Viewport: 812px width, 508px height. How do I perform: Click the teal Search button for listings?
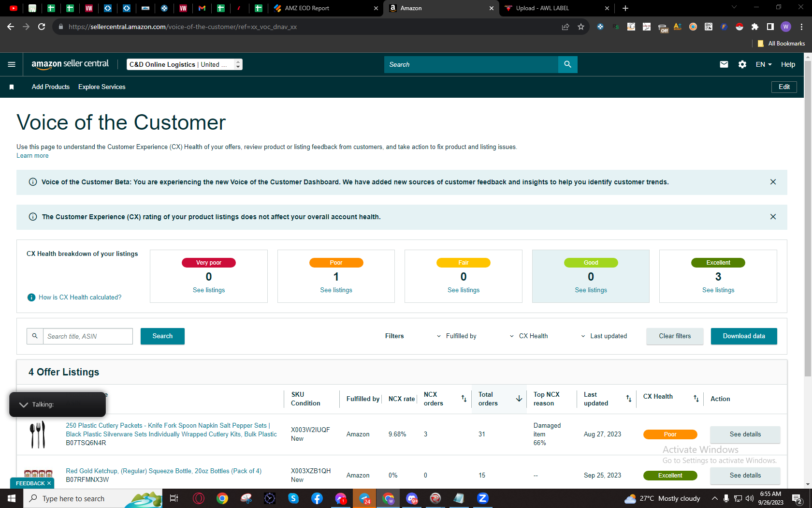(x=162, y=336)
